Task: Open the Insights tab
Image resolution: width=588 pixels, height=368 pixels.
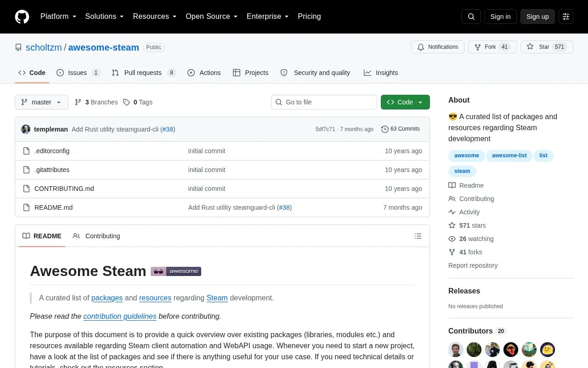Action: click(x=381, y=73)
